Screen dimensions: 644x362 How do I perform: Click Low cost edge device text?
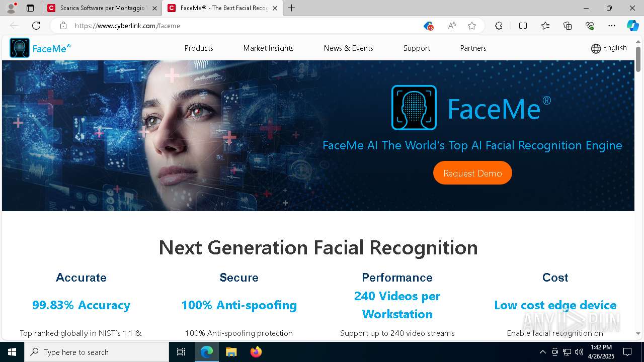[x=555, y=305]
